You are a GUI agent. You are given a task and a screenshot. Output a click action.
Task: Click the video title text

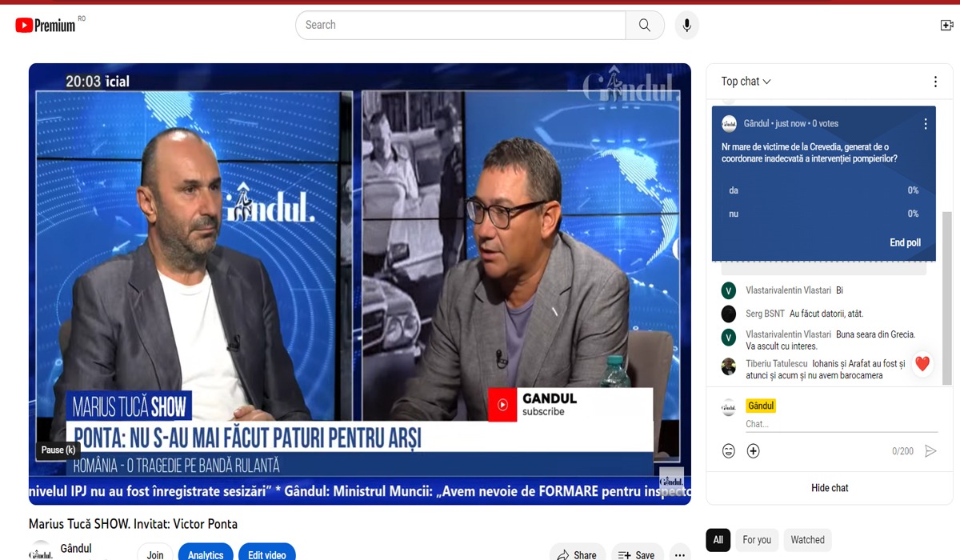(133, 525)
